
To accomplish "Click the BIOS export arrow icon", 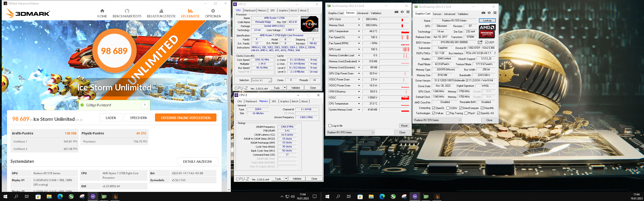I will [x=480, y=42].
